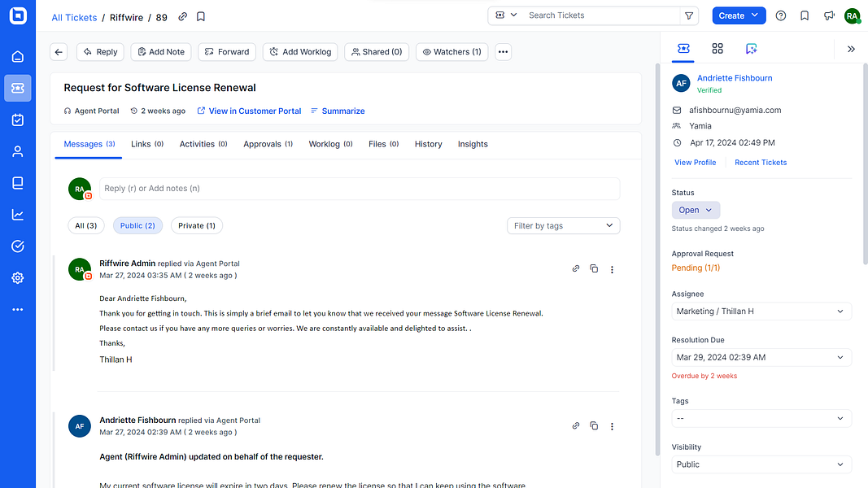Open the Reports chart icon in the sidebar
The width and height of the screenshot is (868, 488).
click(x=18, y=215)
